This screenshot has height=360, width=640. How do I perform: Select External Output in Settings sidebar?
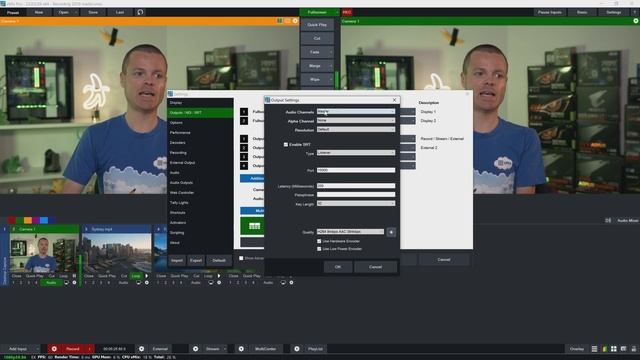tap(200, 162)
